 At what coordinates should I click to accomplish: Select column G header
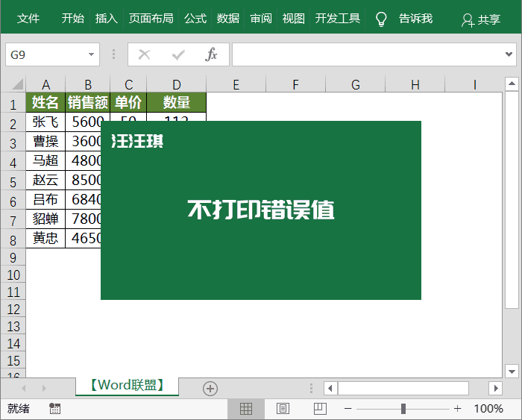pyautogui.click(x=356, y=84)
